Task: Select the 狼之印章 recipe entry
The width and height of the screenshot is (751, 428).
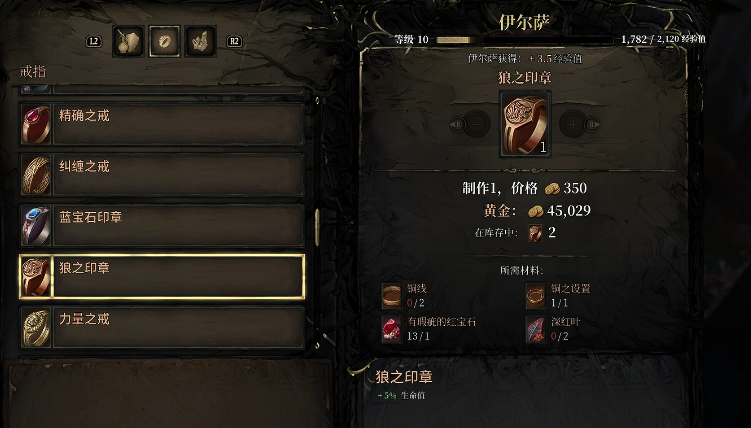Action: pyautogui.click(x=162, y=277)
